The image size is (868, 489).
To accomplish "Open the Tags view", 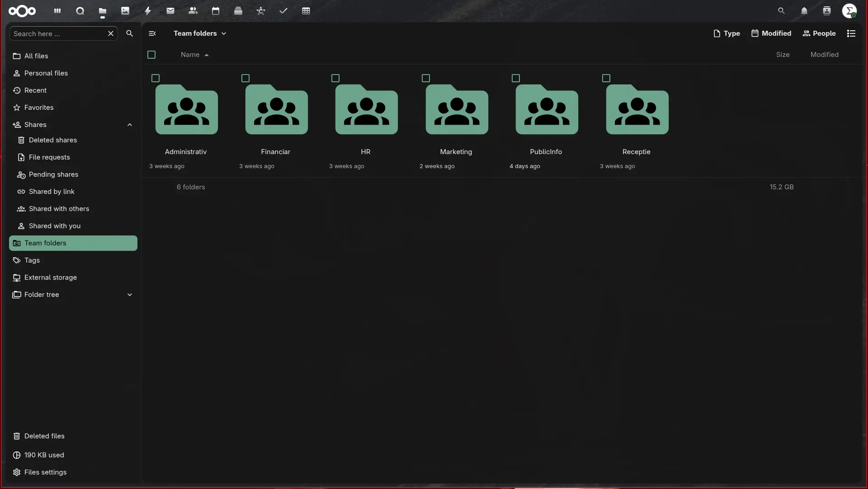I will point(73,260).
